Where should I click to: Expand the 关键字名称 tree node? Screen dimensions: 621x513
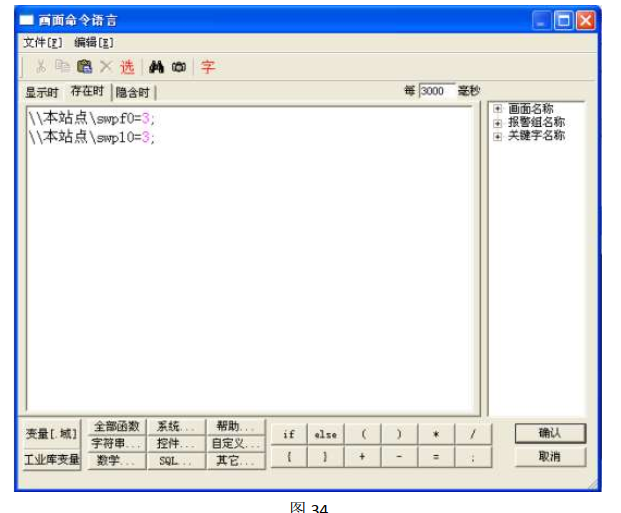498,135
